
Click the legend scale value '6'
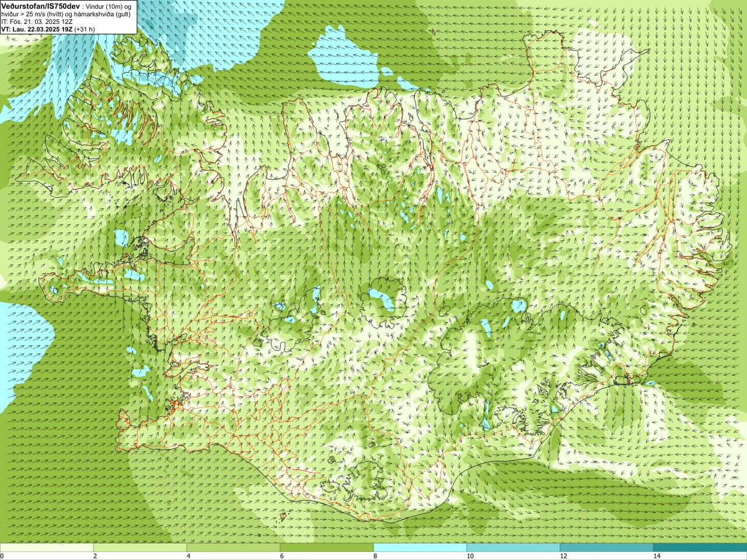pos(282,556)
